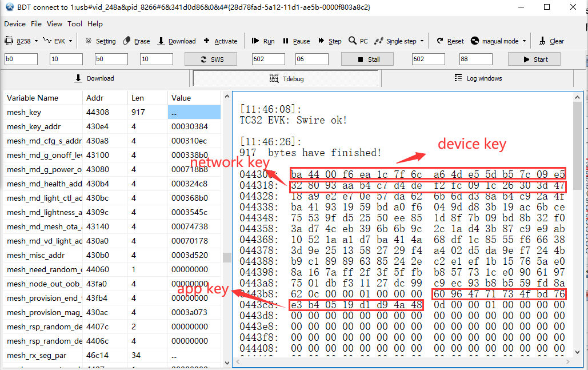Image resolution: width=588 pixels, height=370 pixels.
Task: Click the Activate toolbar icon
Action: [207, 41]
